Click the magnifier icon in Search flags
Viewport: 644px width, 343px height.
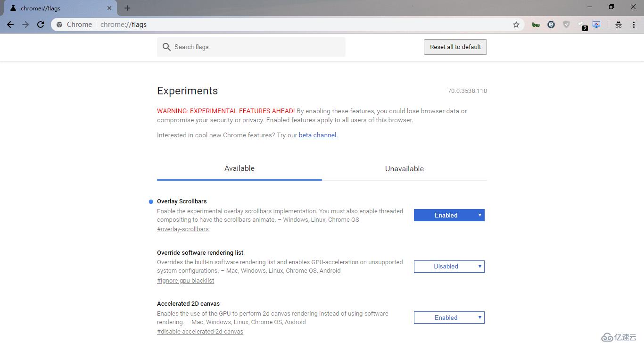point(166,47)
